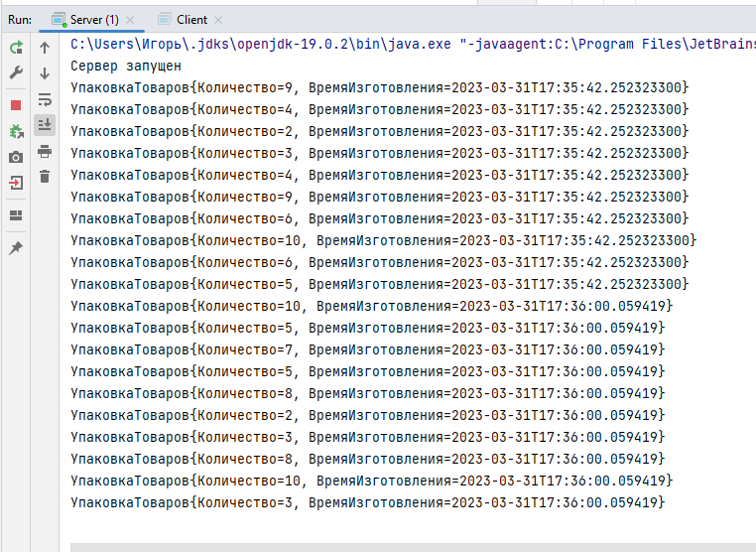
Task: Go up the stack trace arrow
Action: (45, 48)
